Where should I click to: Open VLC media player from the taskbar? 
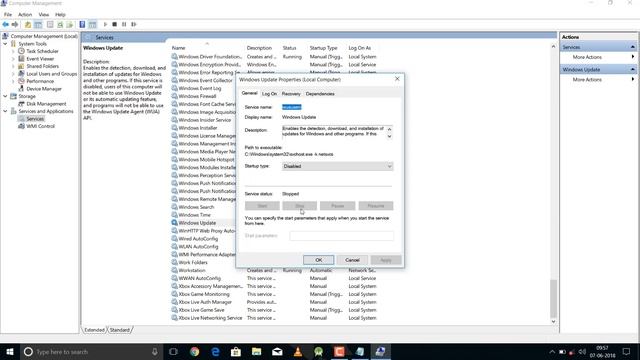pyautogui.click(x=298, y=351)
